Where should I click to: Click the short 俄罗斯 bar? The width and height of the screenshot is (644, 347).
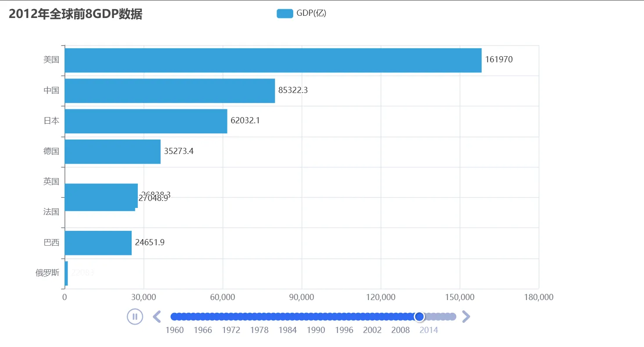66,273
